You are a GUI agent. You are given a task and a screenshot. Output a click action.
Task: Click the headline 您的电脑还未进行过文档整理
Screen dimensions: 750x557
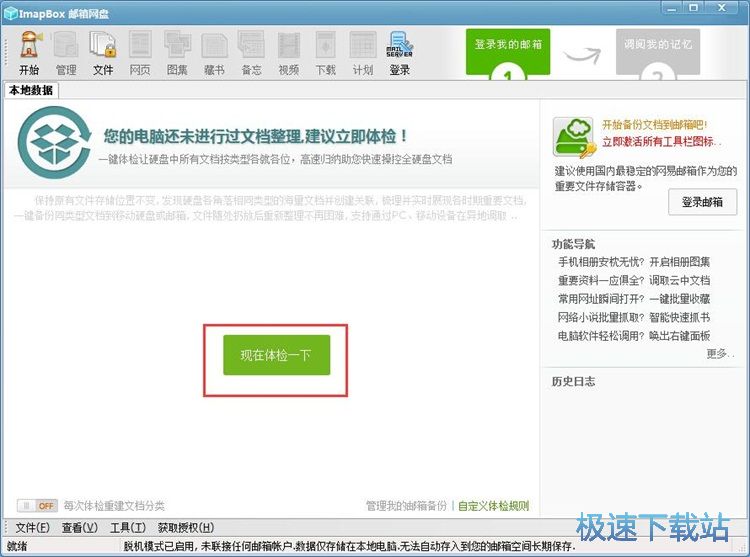coord(256,136)
